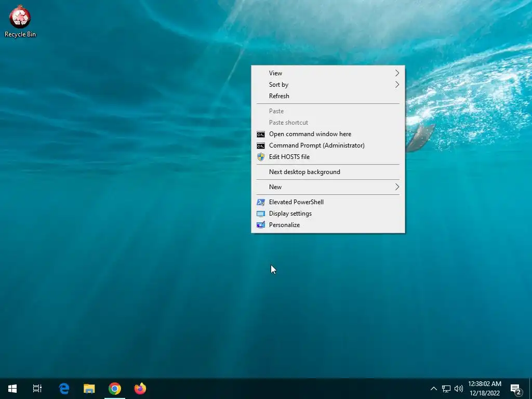Choose Elevated PowerShell

(x=328, y=202)
